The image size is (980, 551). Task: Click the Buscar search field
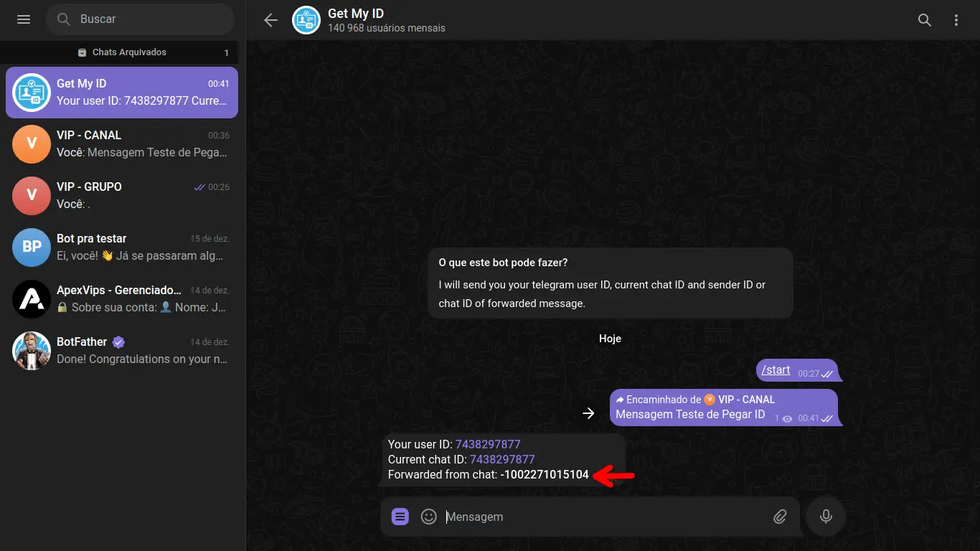coord(140,19)
